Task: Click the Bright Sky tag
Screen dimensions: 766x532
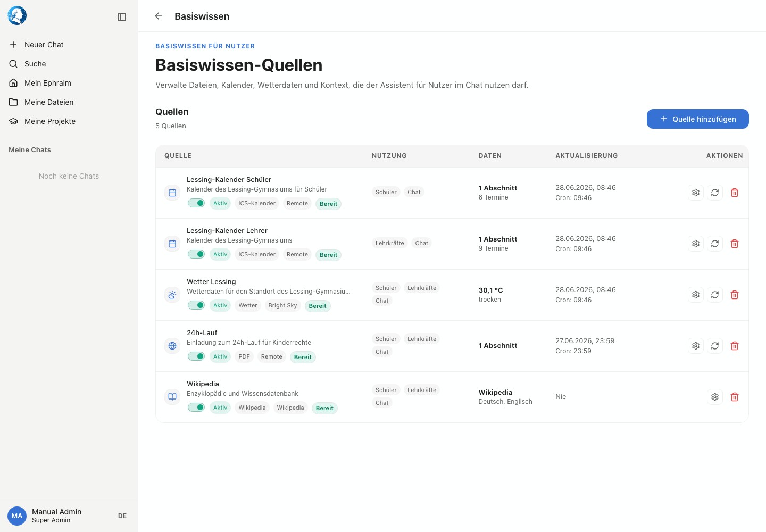Action: pos(282,305)
